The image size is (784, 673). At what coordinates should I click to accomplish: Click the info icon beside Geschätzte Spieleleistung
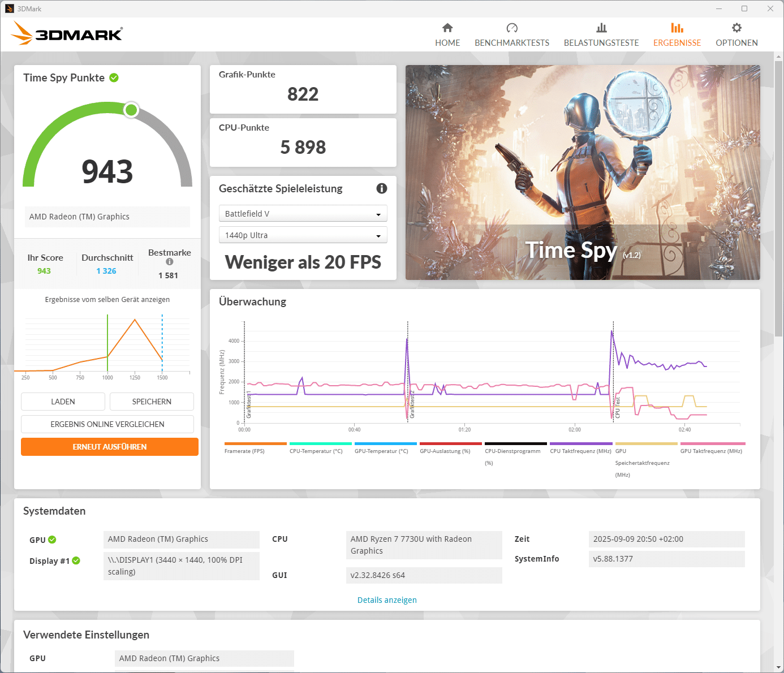pos(382,188)
